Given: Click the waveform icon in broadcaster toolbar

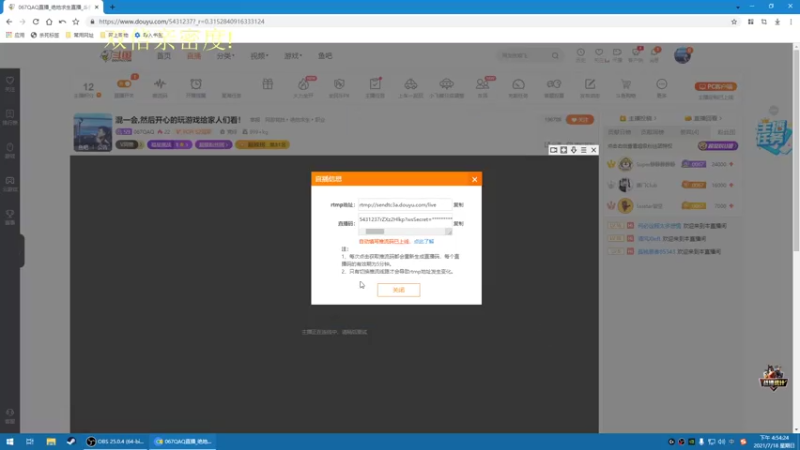Looking at the screenshot, I should pos(160,84).
